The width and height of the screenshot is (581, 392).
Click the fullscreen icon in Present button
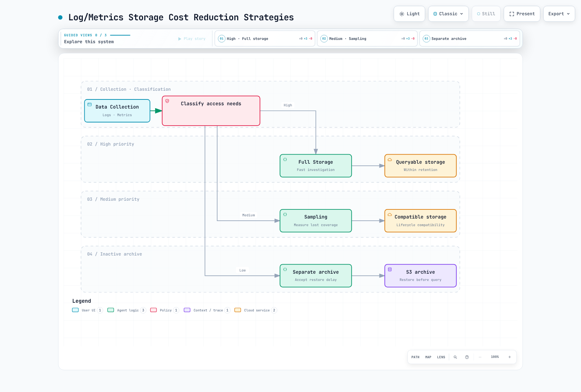tap(512, 14)
